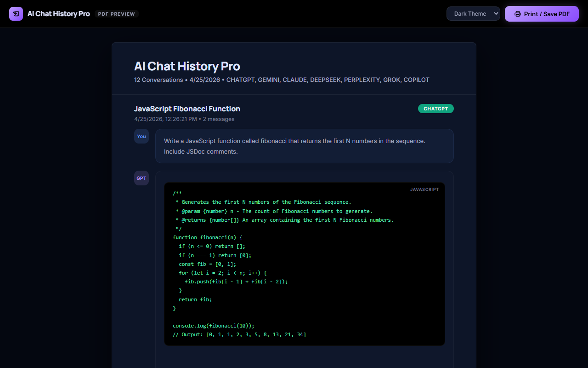The image size is (588, 368).
Task: Click the 'console.log(fibonacci(10));' line
Action: coord(214,326)
